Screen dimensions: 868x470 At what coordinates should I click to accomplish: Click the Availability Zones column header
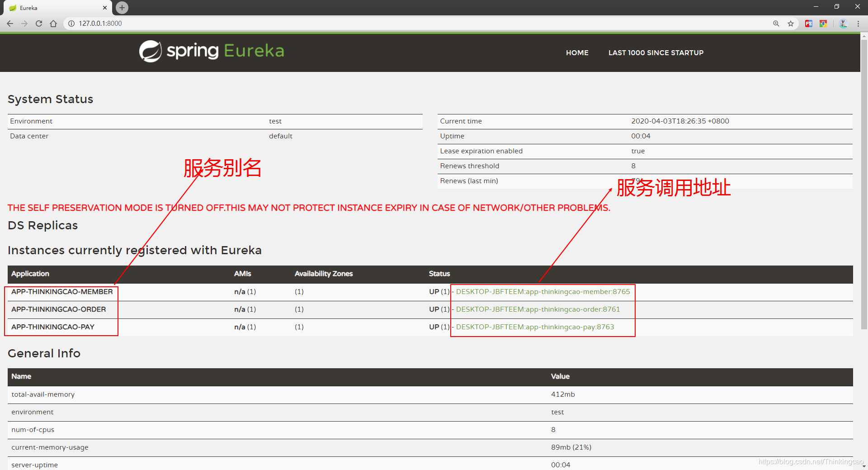point(324,274)
